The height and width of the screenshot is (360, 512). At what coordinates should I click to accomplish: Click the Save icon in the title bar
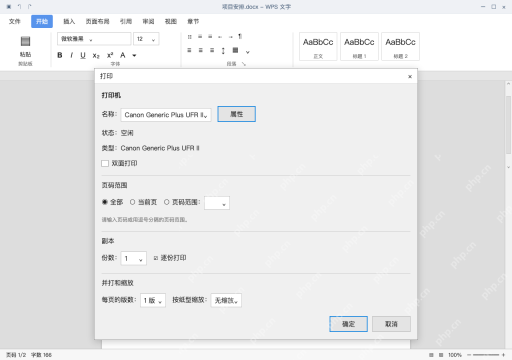point(9,7)
